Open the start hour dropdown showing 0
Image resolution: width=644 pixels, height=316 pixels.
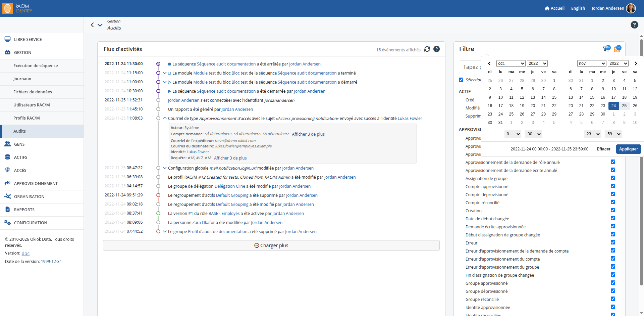click(513, 134)
